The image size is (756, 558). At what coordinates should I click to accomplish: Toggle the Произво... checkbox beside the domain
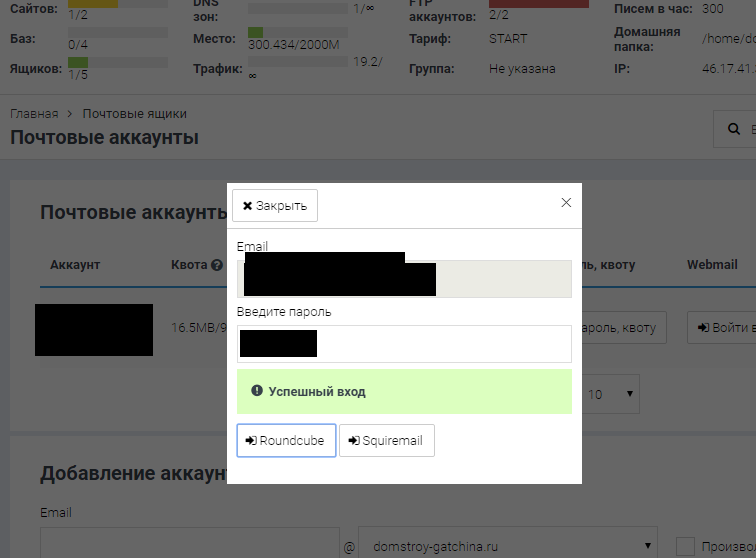[x=685, y=546]
